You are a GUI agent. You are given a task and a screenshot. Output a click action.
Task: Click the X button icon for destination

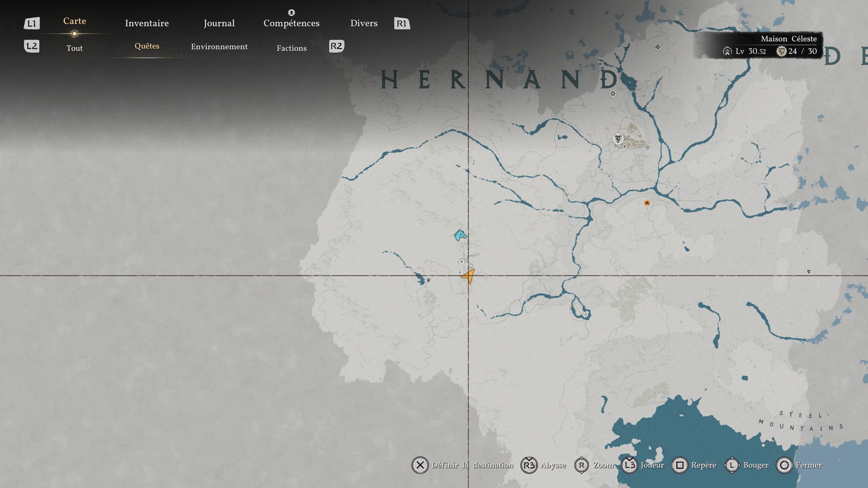coord(420,465)
